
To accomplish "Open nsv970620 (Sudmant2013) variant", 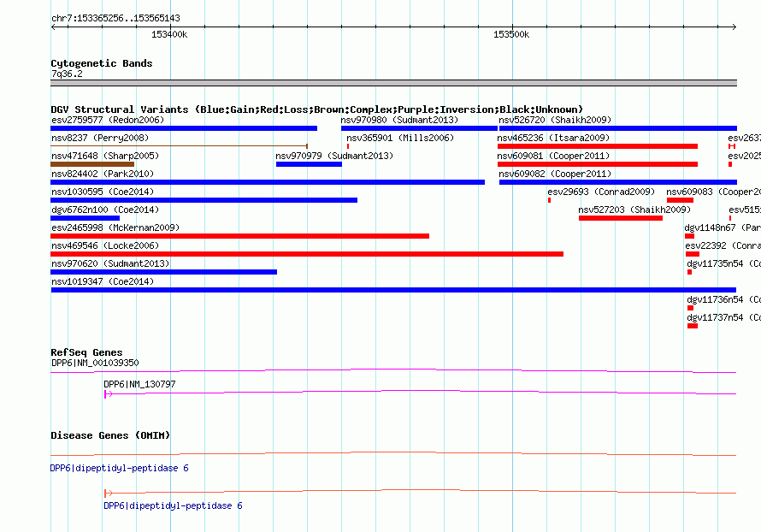I will pyautogui.click(x=110, y=263).
